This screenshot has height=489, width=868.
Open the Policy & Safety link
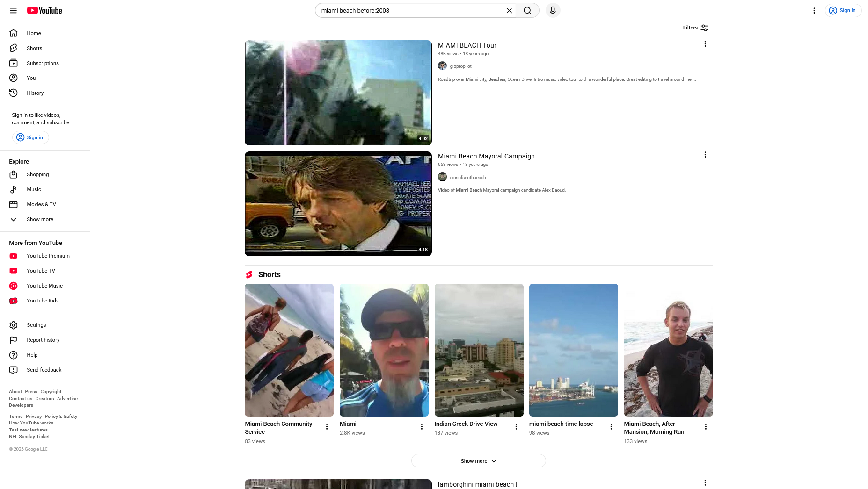point(61,417)
